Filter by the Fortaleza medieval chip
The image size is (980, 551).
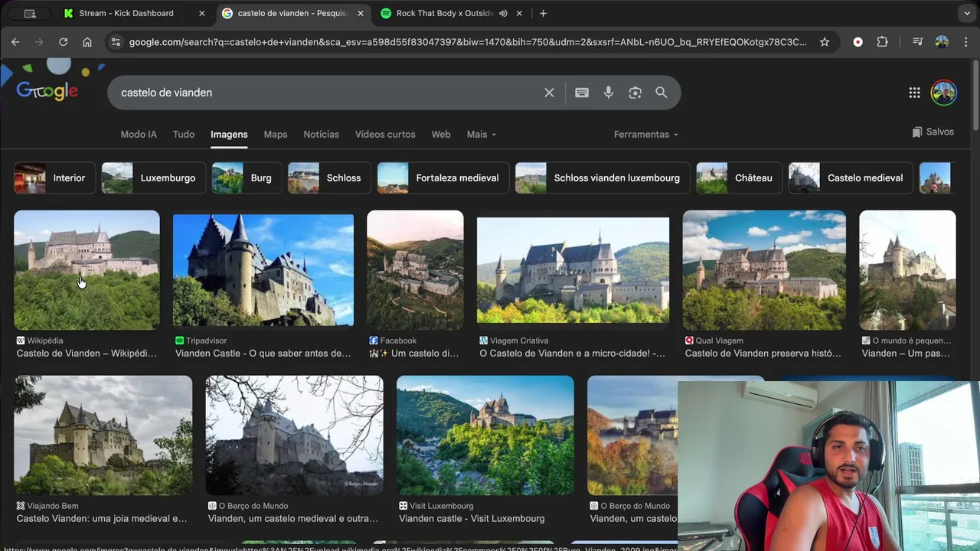(443, 178)
